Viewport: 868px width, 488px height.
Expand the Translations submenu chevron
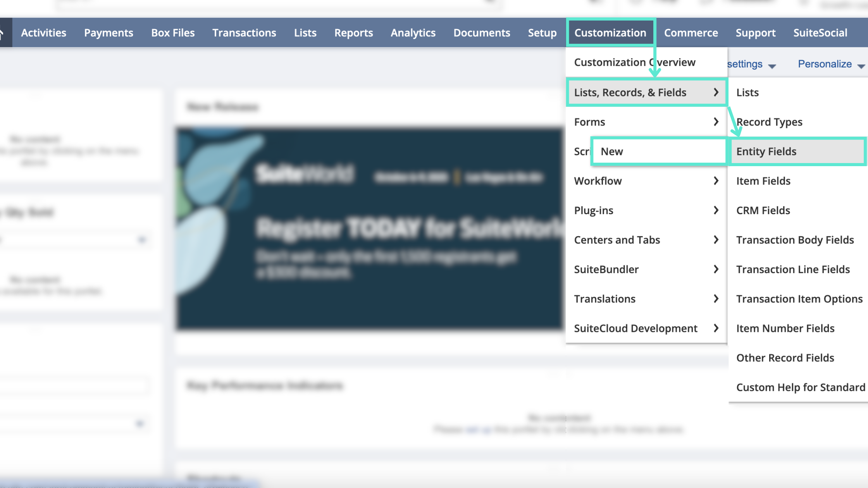coord(716,299)
